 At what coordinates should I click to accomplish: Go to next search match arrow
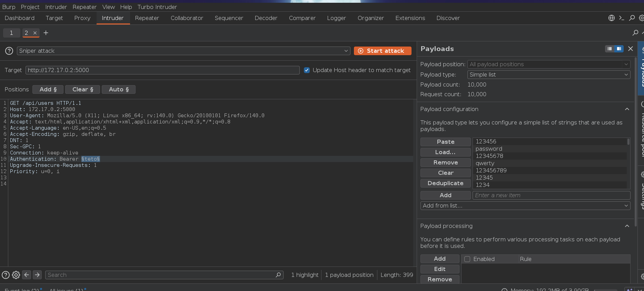pos(37,275)
